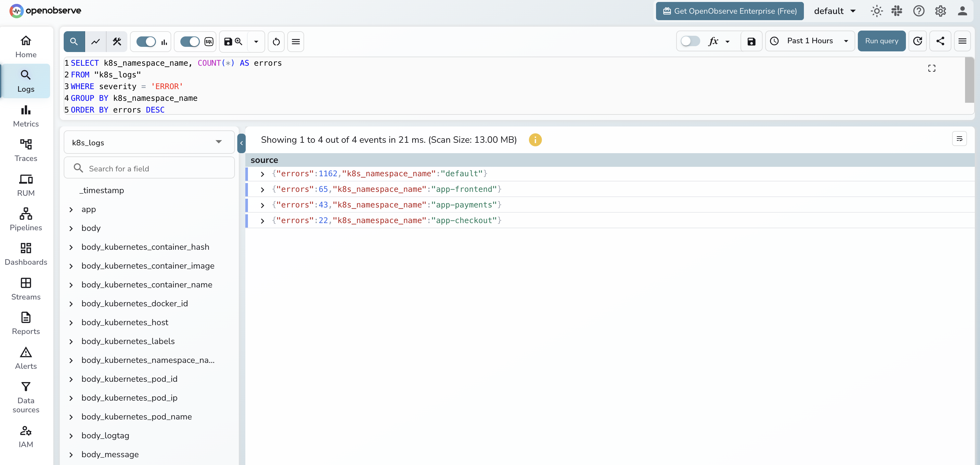Open the Dashboards section

click(x=26, y=254)
